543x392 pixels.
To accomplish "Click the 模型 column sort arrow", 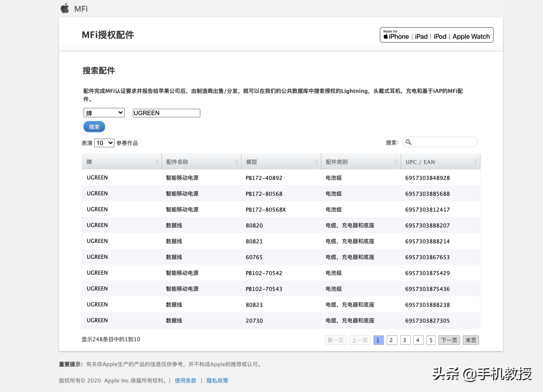I will (317, 162).
